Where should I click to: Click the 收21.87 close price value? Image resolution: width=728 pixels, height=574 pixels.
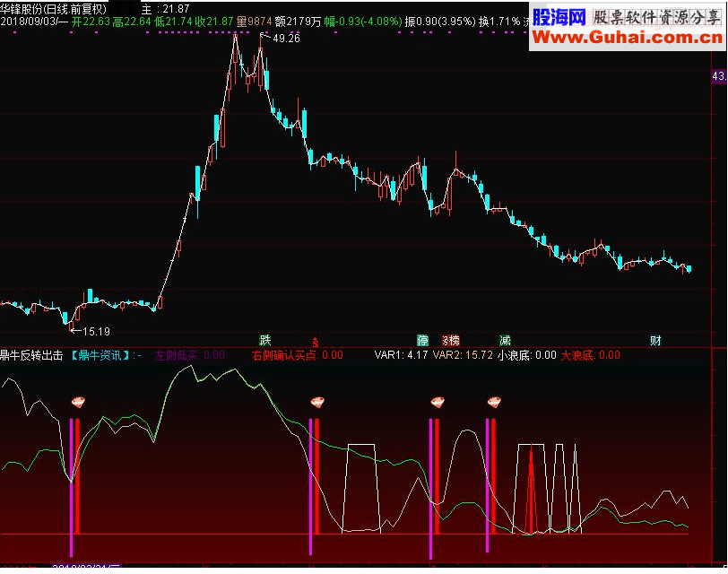pyautogui.click(x=214, y=22)
